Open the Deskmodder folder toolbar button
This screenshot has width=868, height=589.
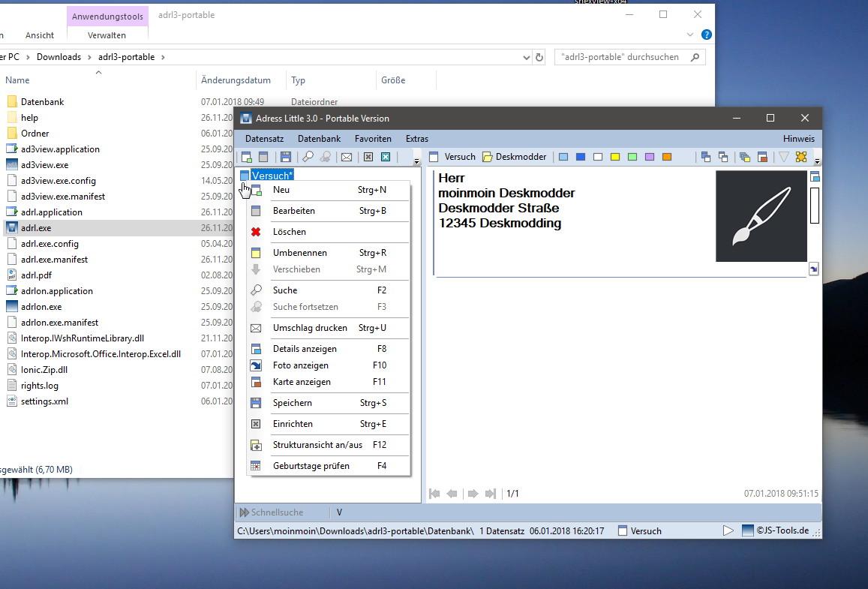tap(514, 157)
